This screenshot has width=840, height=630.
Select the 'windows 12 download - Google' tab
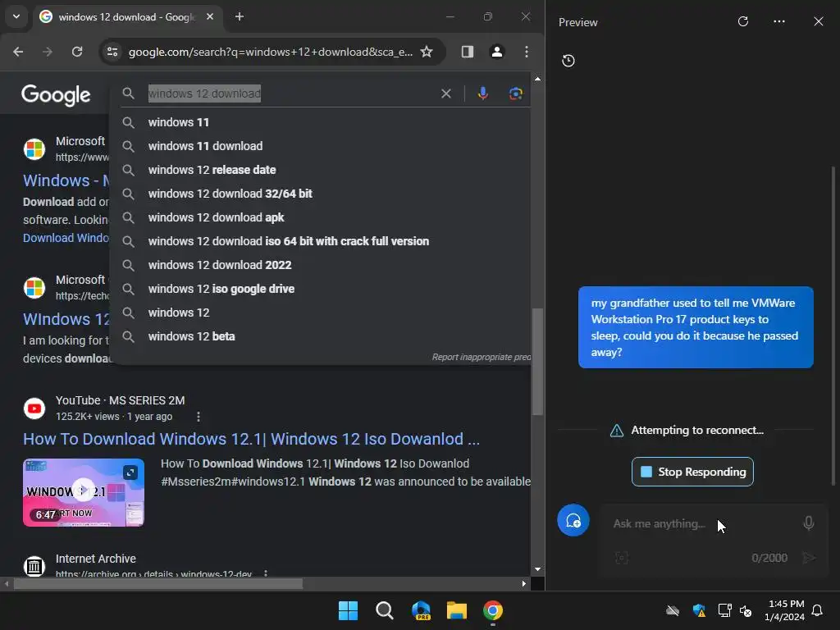[x=126, y=17]
